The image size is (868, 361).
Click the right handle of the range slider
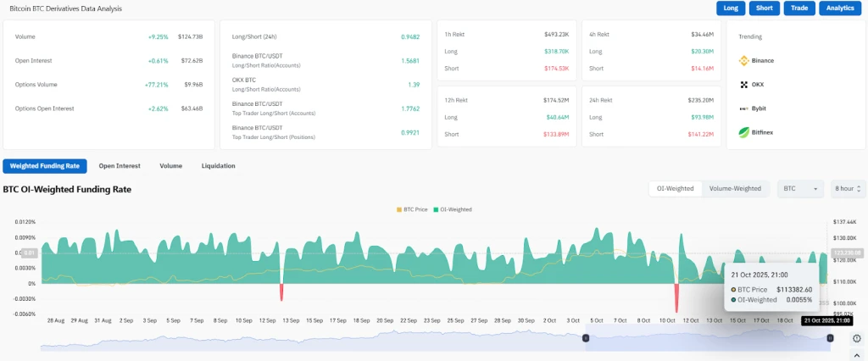(830, 338)
